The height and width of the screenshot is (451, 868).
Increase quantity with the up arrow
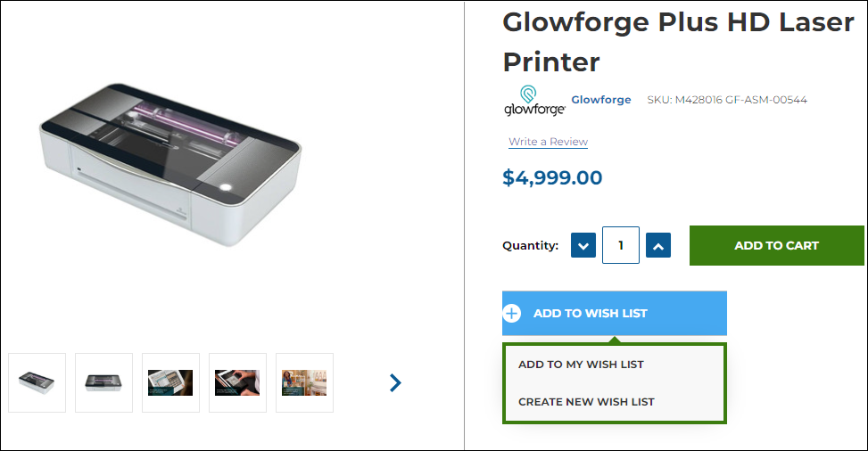click(657, 245)
